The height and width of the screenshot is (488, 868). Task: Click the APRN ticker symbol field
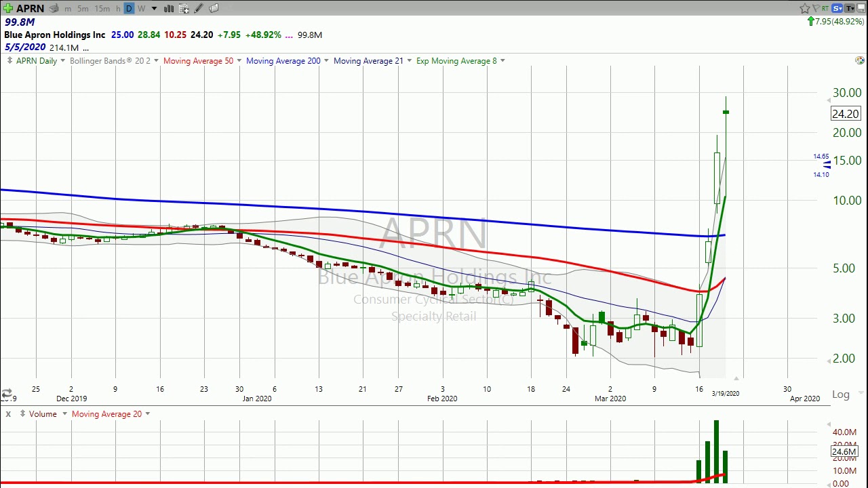point(30,9)
